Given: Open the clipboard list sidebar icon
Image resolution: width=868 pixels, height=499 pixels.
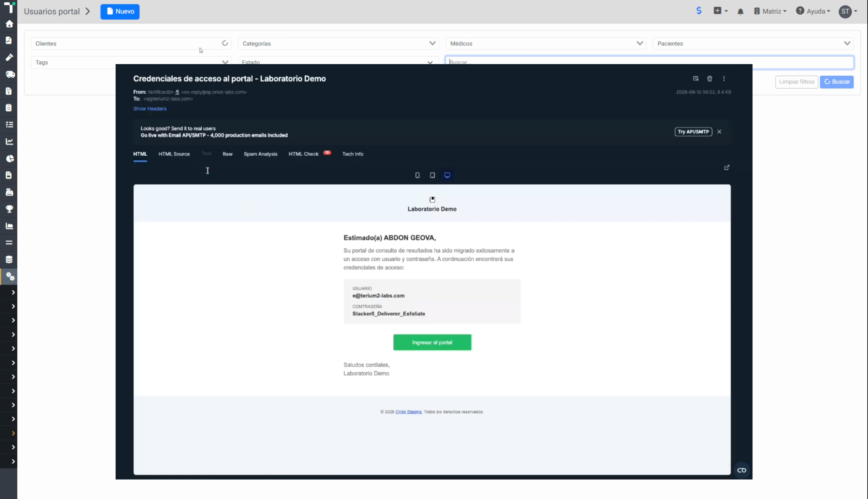Looking at the screenshot, I should (9, 108).
